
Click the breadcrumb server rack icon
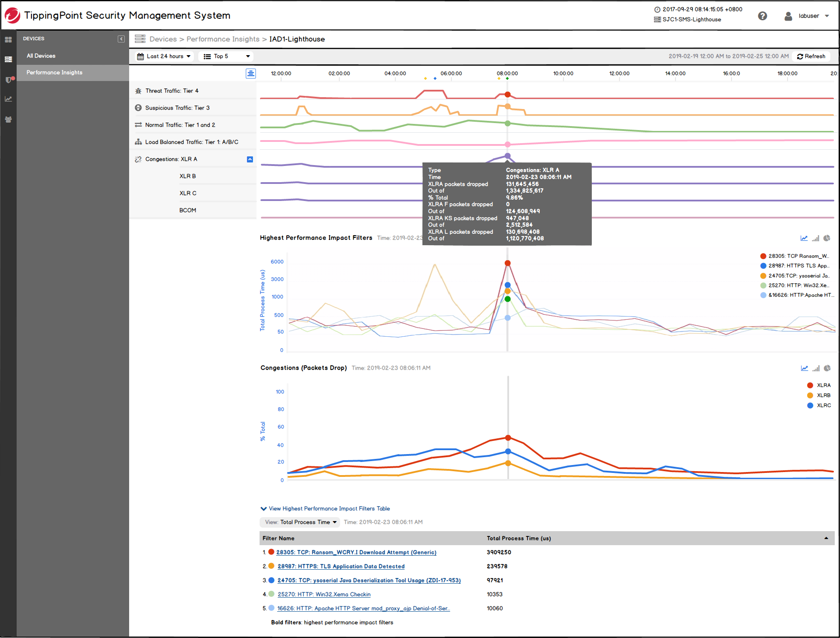(x=140, y=39)
